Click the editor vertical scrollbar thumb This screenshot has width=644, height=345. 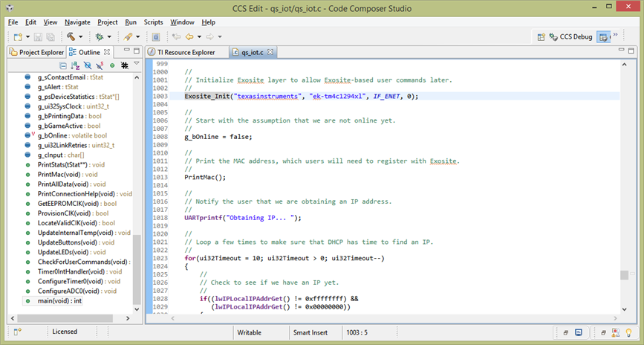(625, 275)
